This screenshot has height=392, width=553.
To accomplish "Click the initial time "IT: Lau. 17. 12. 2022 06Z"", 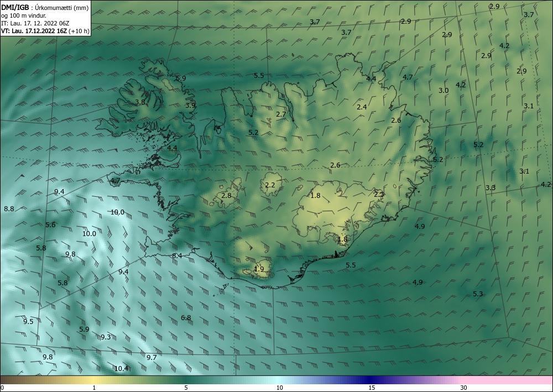I will pos(35,23).
